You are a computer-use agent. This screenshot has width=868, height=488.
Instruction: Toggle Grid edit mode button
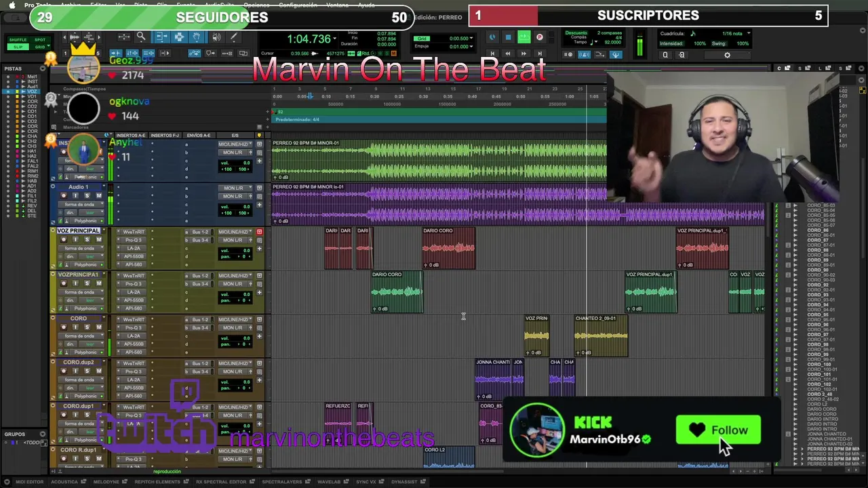pyautogui.click(x=40, y=47)
